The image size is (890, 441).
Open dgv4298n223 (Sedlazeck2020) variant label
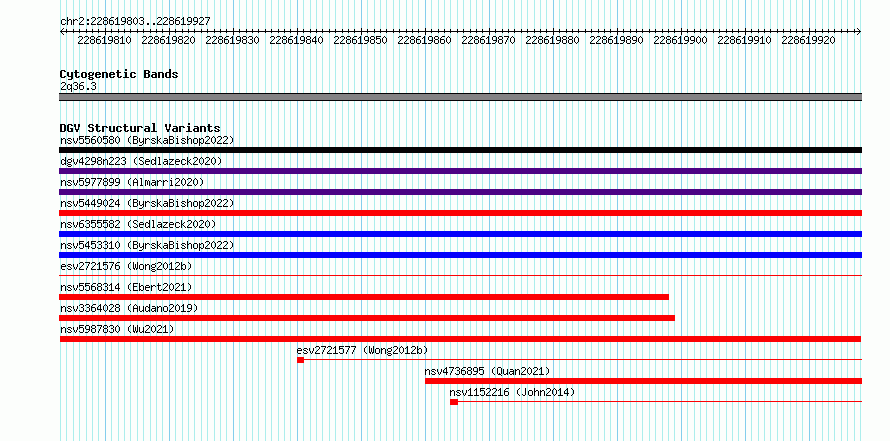141,161
